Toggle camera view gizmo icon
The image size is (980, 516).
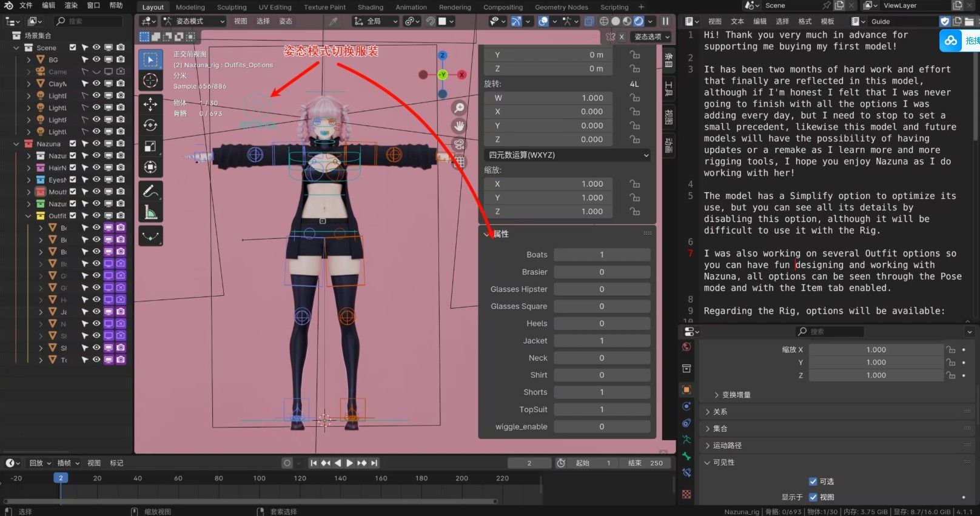tap(460, 144)
